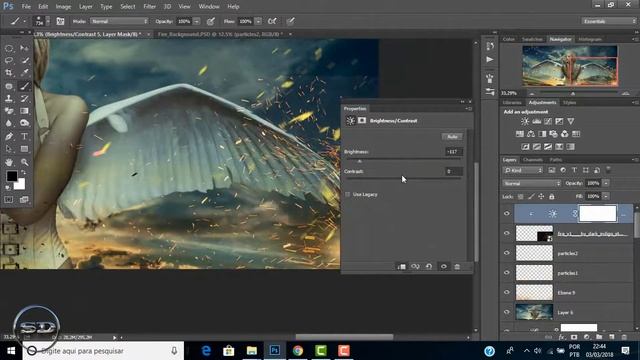This screenshot has width=640, height=360.
Task: Switch to the Channels tab
Action: [x=533, y=160]
